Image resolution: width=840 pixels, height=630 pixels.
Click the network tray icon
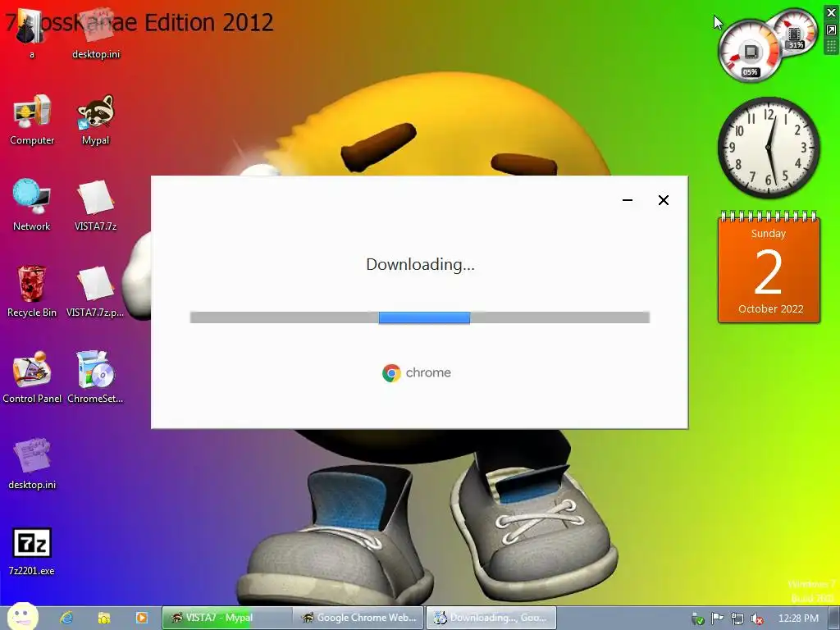tap(737, 619)
